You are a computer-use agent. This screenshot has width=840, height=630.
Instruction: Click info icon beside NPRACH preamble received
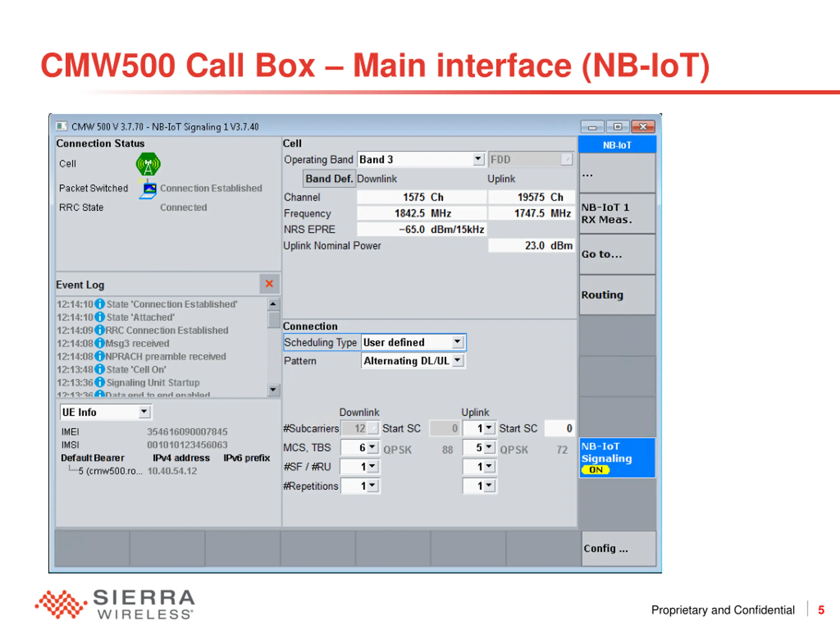(x=99, y=356)
